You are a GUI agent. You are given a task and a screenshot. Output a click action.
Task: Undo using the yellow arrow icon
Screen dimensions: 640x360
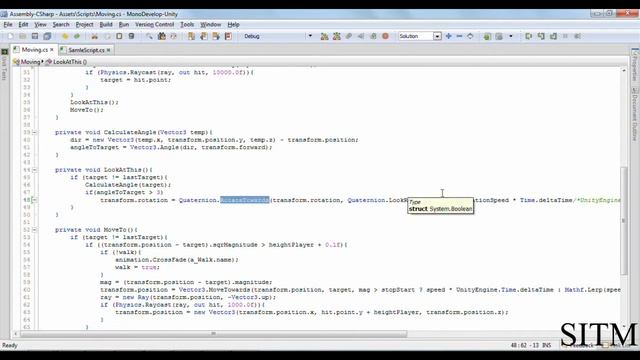tap(65, 36)
